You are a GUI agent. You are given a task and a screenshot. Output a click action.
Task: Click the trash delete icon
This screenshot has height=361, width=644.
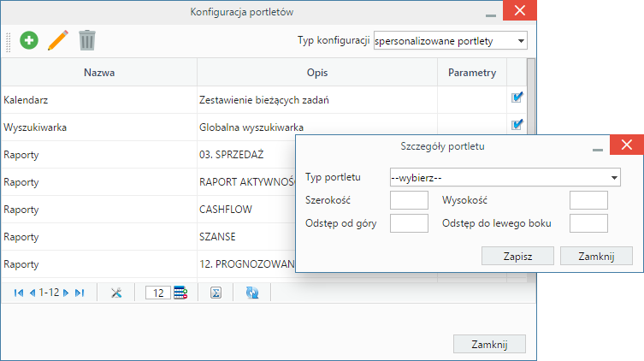click(87, 40)
